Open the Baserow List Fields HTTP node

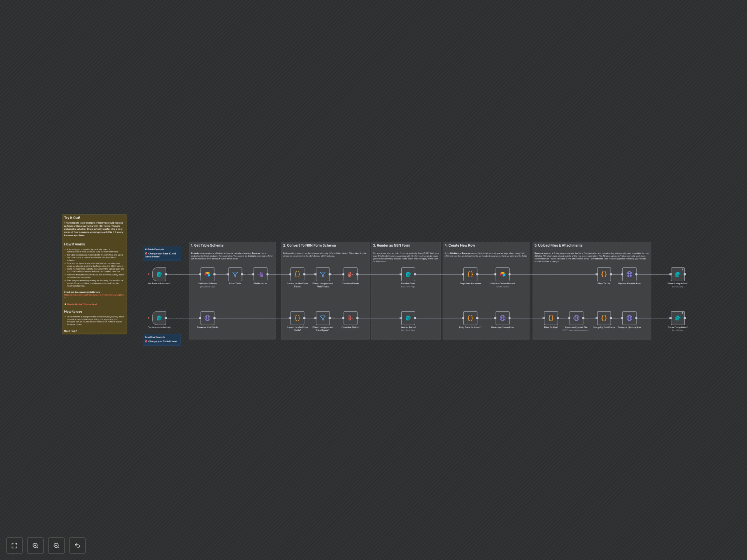207,318
